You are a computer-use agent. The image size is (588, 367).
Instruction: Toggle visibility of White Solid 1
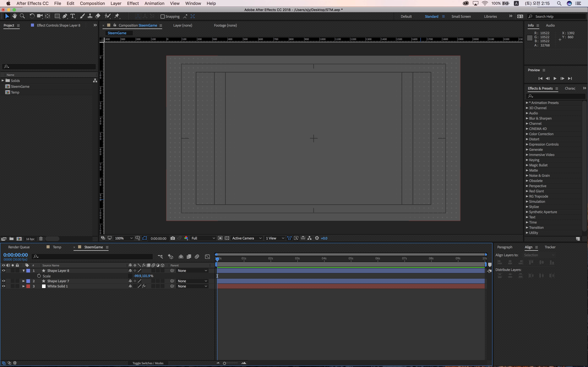(3, 286)
